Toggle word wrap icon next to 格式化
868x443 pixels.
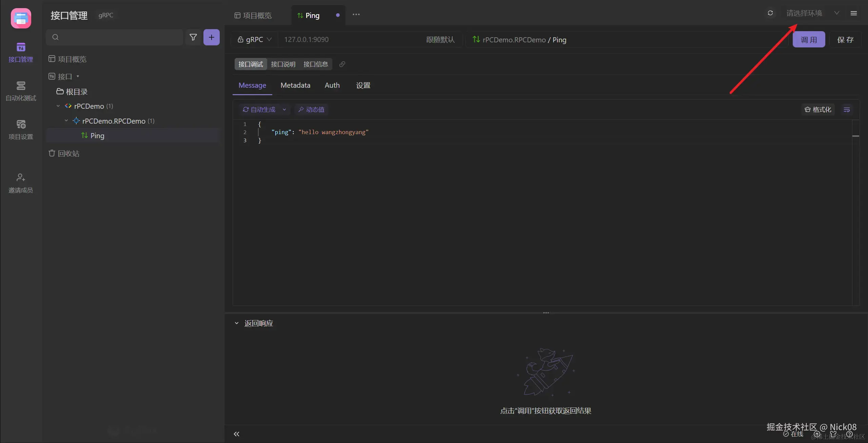tap(846, 110)
